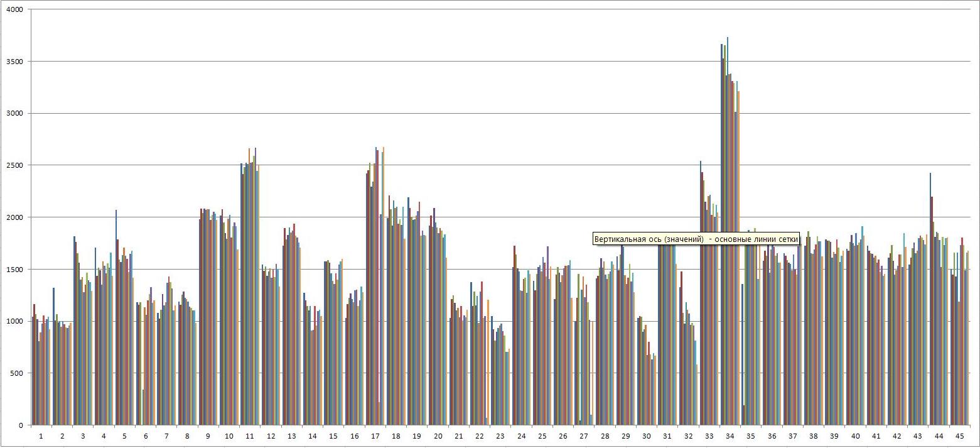The image size is (980, 448).
Task: Select horizontal axis category label 30
Action: pos(647,436)
